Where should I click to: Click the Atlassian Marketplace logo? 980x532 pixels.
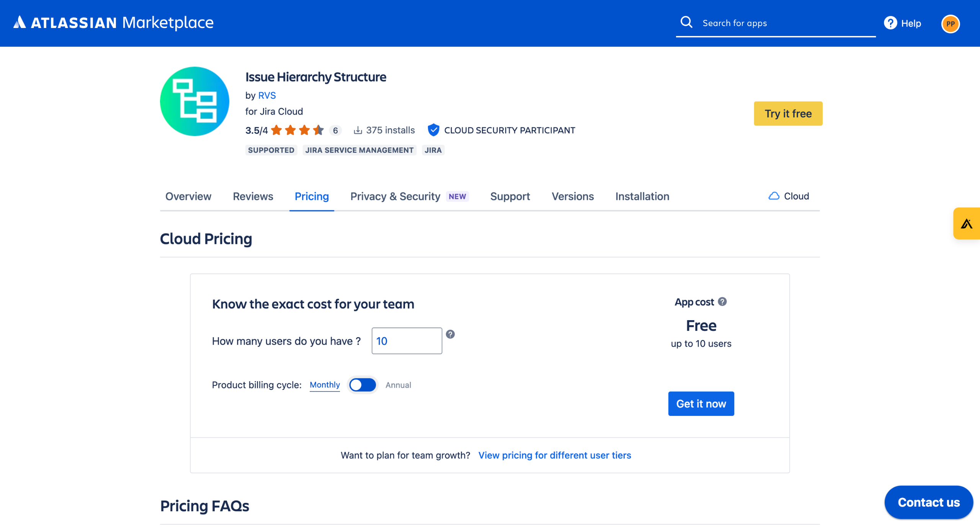point(113,23)
